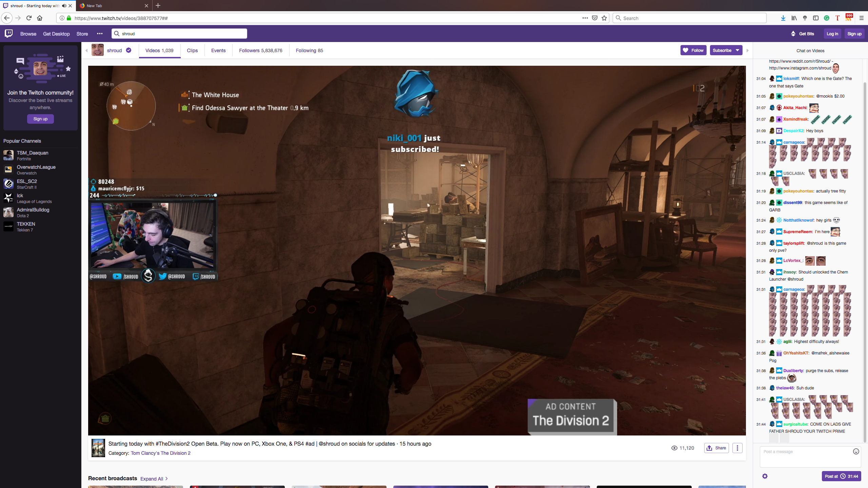868x488 pixels.
Task: Open Tom Clancy's The Division 2 category link
Action: click(160, 453)
